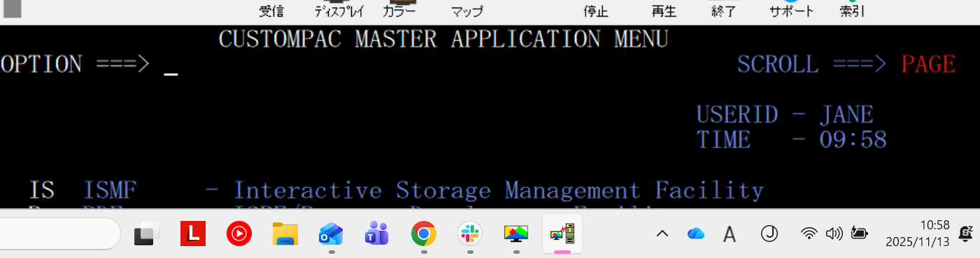Switch to Microsoft Teams in the taskbar
This screenshot has width=980, height=258.
click(x=377, y=234)
